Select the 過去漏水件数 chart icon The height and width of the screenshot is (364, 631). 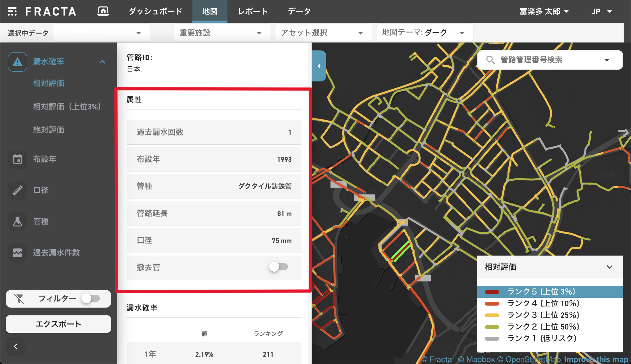click(x=18, y=253)
